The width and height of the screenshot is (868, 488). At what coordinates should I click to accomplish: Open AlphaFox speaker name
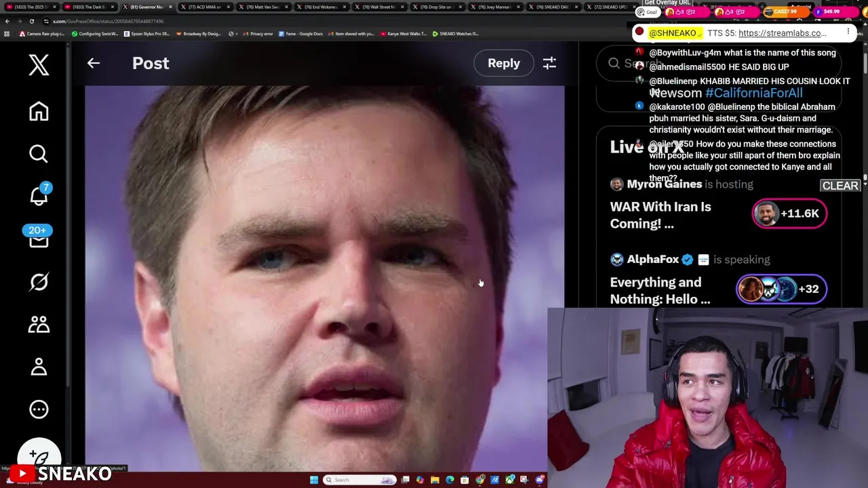coord(653,260)
